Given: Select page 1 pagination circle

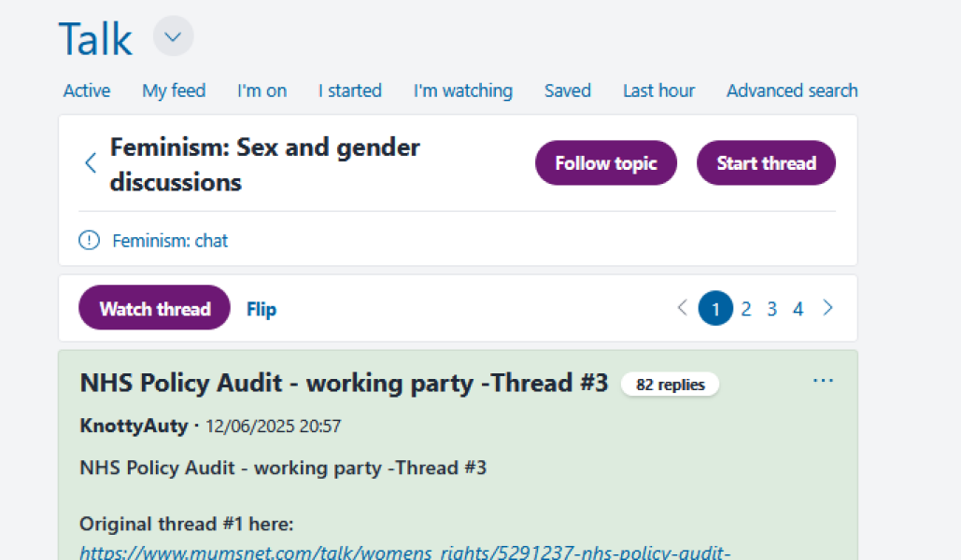Looking at the screenshot, I should (x=715, y=308).
